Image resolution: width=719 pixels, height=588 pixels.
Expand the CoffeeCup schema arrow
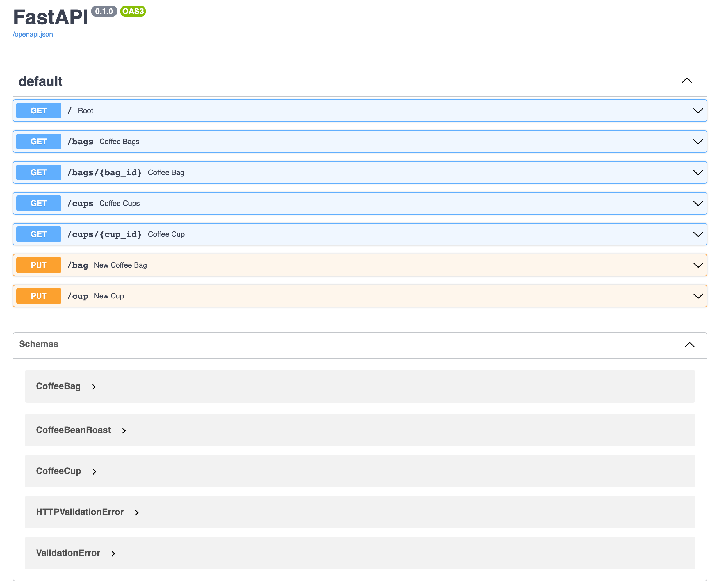tap(95, 471)
